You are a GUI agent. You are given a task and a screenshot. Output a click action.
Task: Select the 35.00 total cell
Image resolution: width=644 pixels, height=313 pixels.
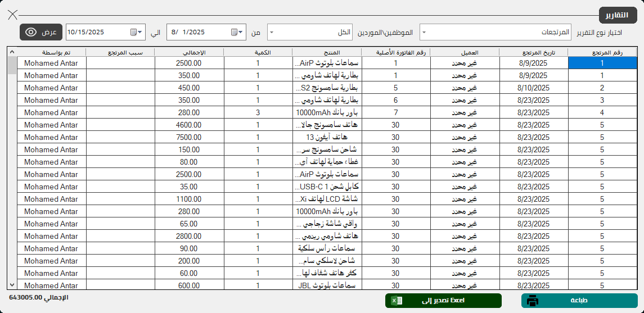(x=190, y=186)
